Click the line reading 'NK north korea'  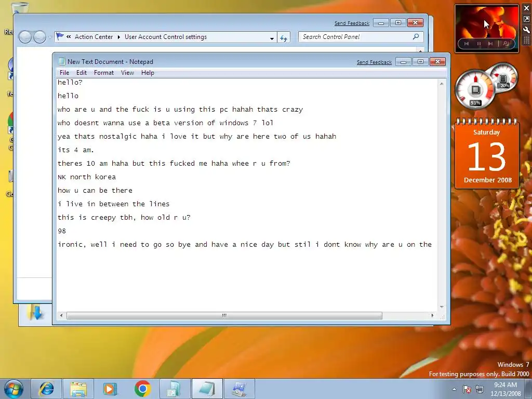pyautogui.click(x=87, y=177)
